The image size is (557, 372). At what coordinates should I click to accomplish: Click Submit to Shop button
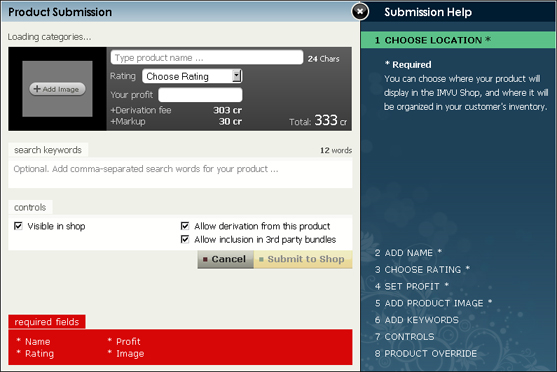point(303,259)
